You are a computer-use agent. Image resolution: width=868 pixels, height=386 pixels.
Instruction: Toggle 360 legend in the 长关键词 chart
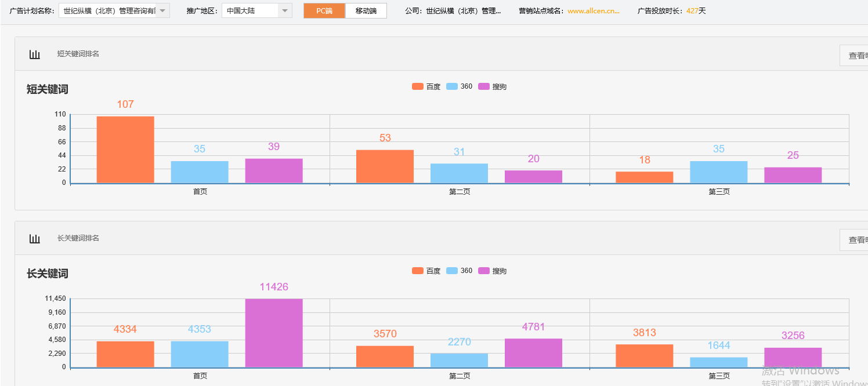460,271
